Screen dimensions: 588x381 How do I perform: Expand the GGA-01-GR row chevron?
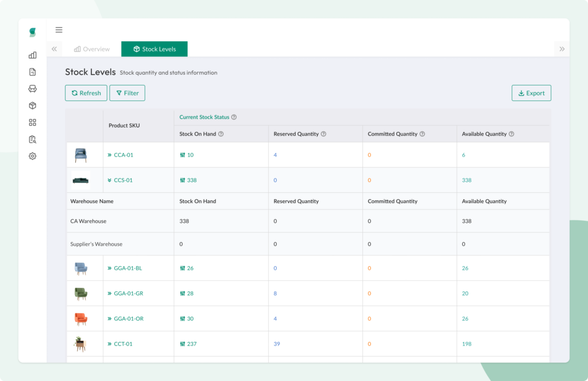click(x=110, y=294)
